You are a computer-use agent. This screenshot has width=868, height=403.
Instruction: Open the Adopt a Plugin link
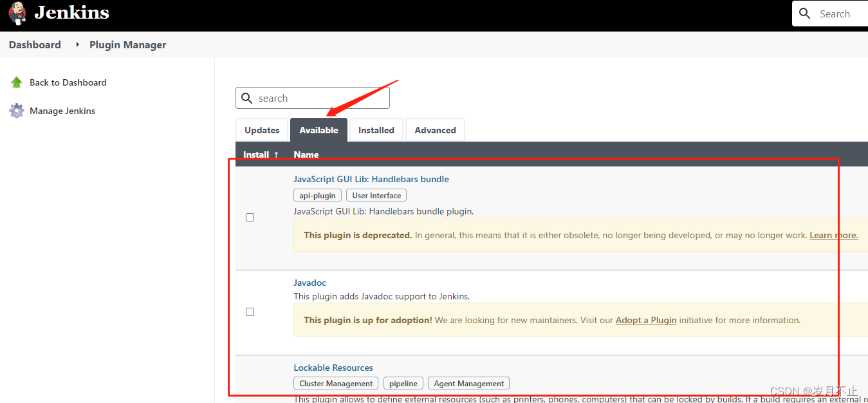pos(646,320)
